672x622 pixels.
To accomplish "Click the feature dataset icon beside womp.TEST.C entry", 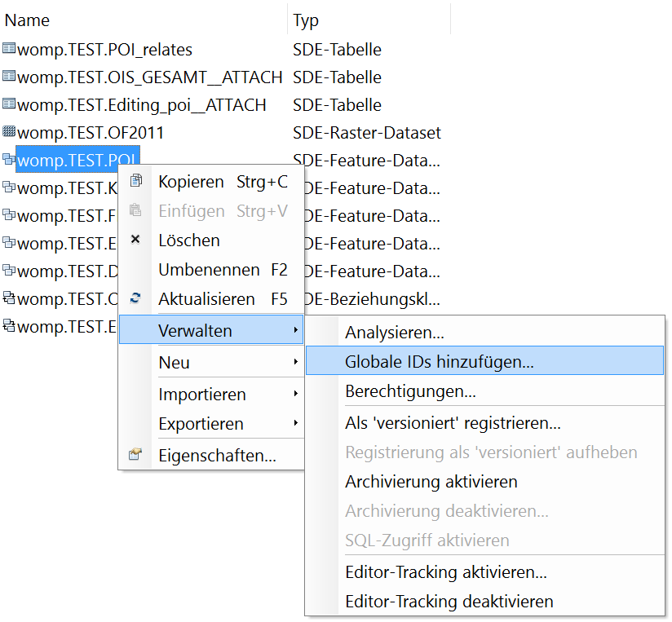I will (x=8, y=298).
